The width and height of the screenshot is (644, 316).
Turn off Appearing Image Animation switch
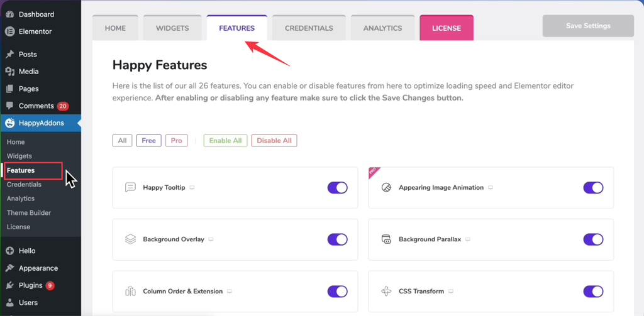(594, 188)
